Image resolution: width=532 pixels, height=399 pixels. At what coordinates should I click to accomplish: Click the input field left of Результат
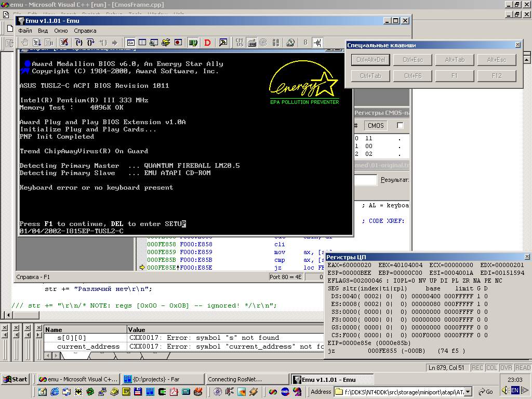click(x=366, y=180)
